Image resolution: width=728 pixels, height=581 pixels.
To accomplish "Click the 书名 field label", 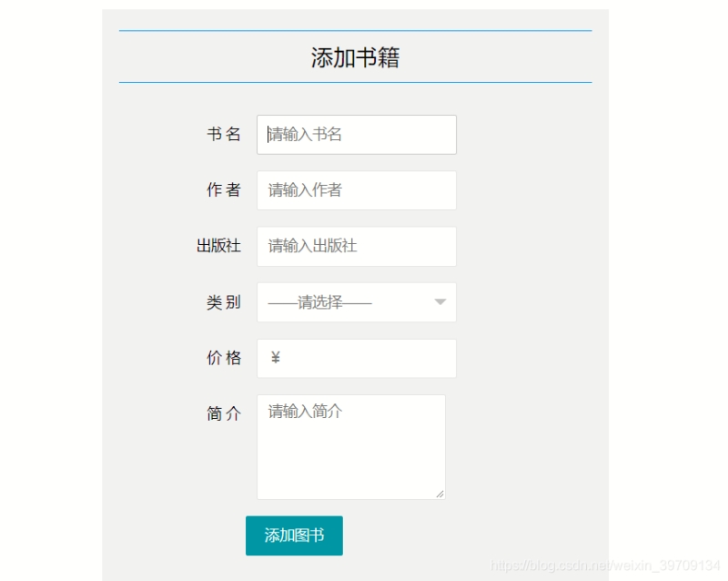I will (x=225, y=134).
